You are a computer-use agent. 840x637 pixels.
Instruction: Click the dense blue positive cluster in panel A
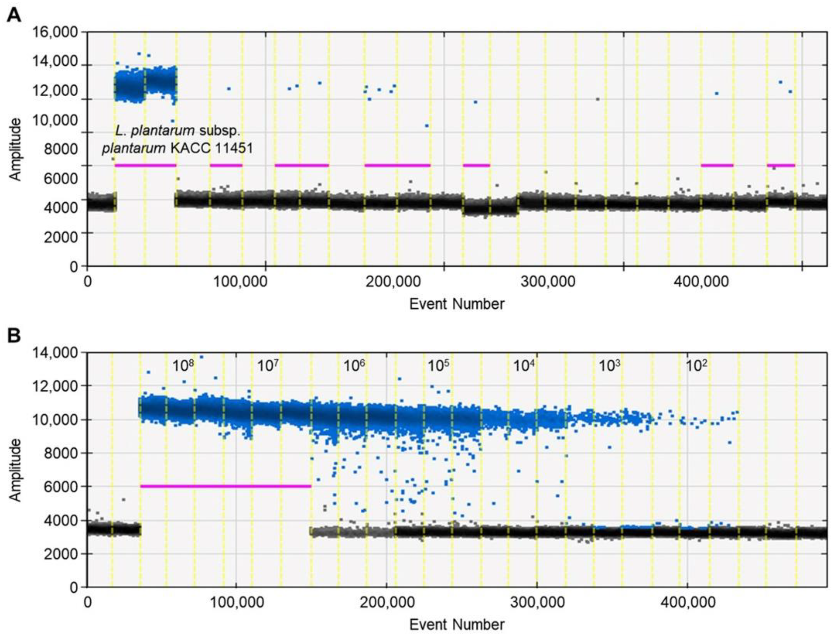[145, 84]
